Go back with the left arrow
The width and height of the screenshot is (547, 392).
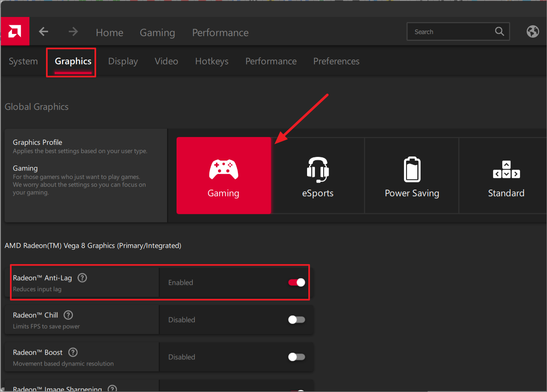pyautogui.click(x=44, y=31)
